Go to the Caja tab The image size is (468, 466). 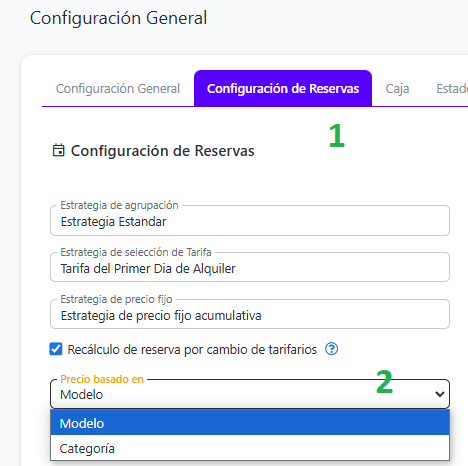click(397, 89)
